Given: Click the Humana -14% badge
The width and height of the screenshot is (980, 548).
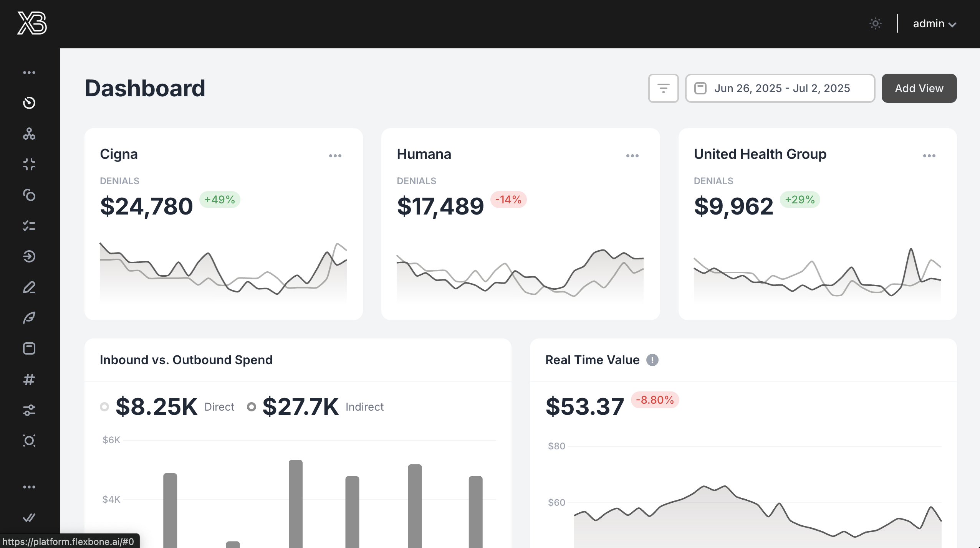Looking at the screenshot, I should pyautogui.click(x=508, y=200).
